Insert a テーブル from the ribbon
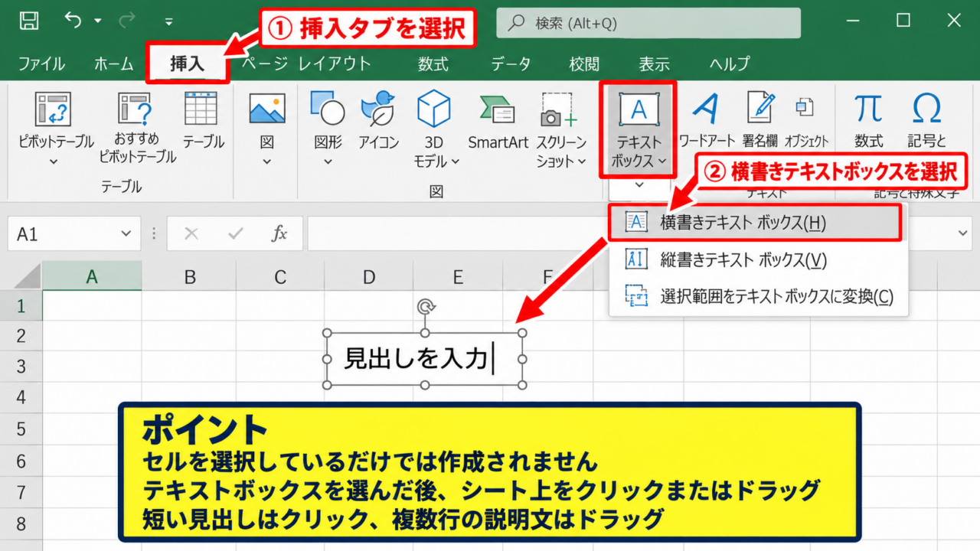980x551 pixels. 203,120
